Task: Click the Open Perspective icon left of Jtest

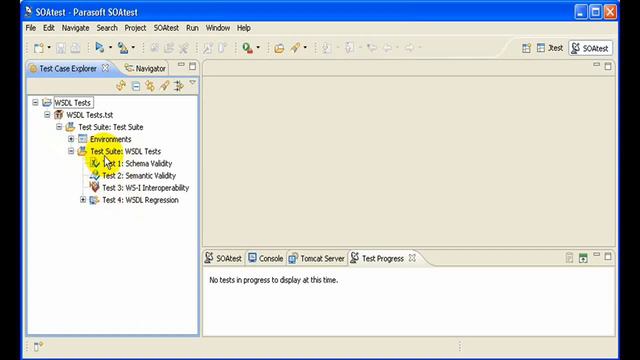Action: [x=526, y=48]
